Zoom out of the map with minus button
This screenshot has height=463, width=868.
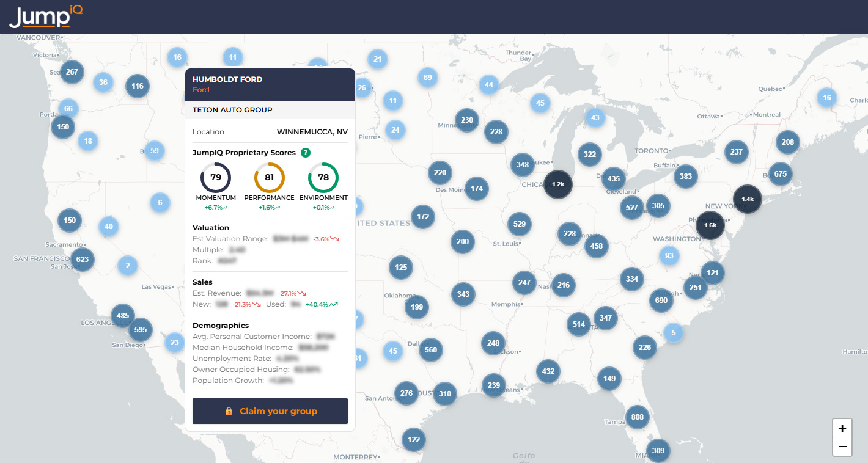[842, 447]
